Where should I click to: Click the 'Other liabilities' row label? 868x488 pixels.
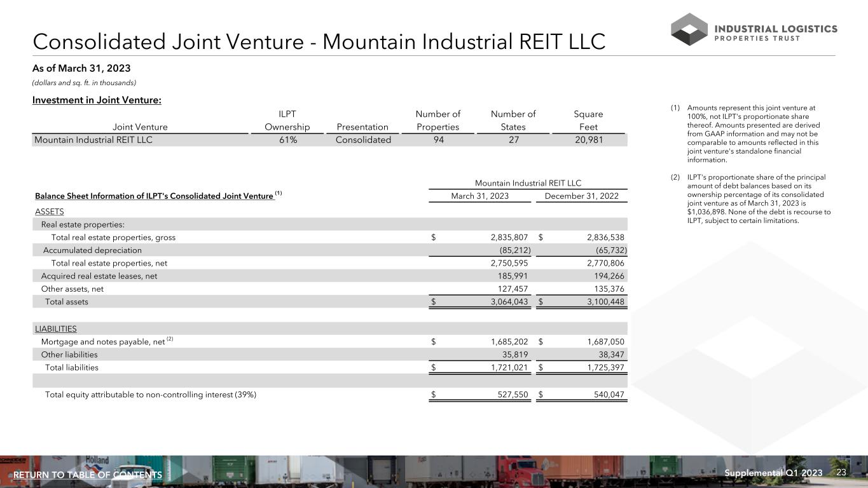[x=69, y=355]
